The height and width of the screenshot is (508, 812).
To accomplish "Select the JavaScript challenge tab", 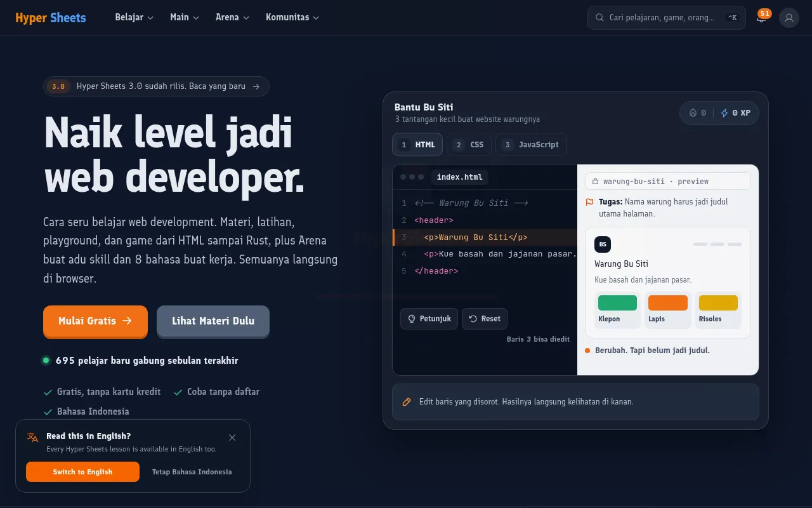I will [x=531, y=145].
